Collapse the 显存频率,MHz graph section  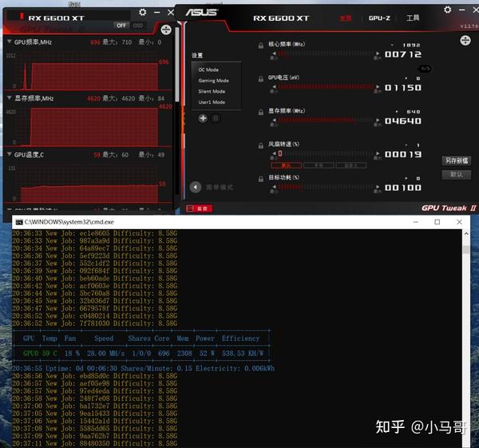[9, 97]
